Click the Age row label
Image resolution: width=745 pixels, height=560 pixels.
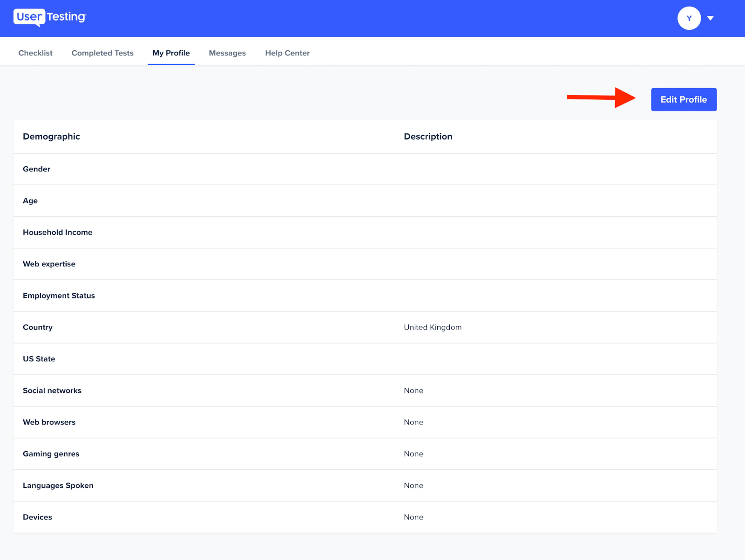click(x=30, y=201)
